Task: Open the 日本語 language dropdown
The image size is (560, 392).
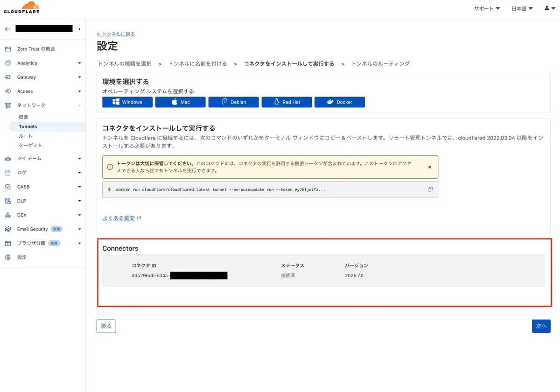Action: (x=522, y=8)
